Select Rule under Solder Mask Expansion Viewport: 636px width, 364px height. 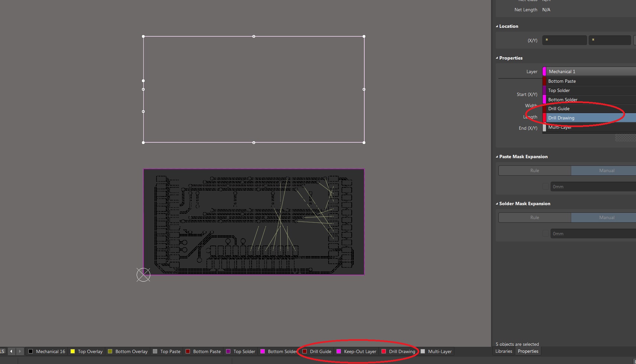[x=535, y=217]
